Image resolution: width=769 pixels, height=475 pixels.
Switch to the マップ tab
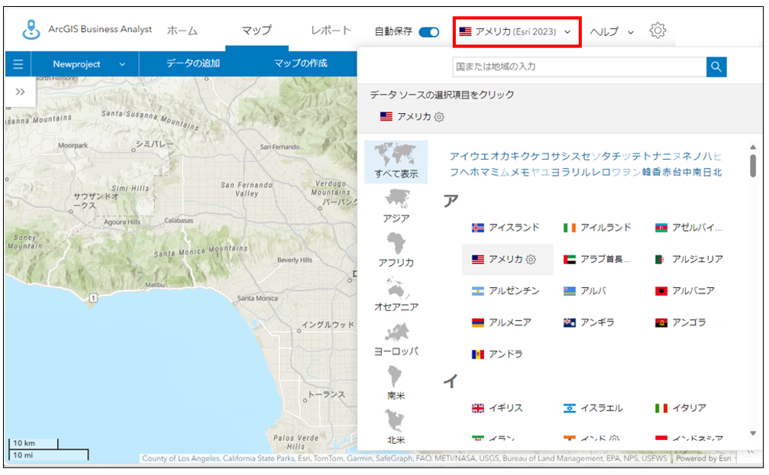click(256, 30)
